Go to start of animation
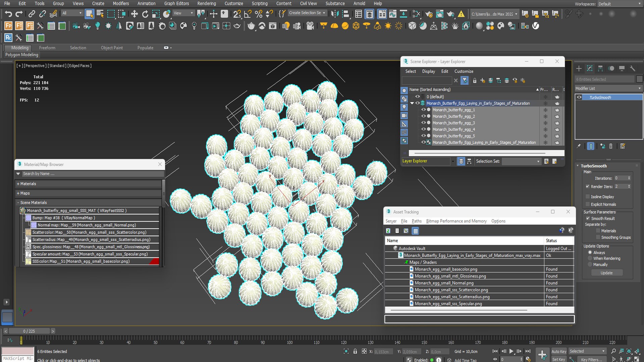The height and width of the screenshot is (362, 644). [x=495, y=351]
